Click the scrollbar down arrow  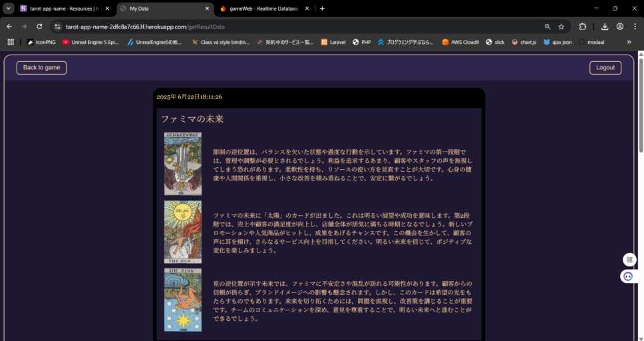[640, 338]
